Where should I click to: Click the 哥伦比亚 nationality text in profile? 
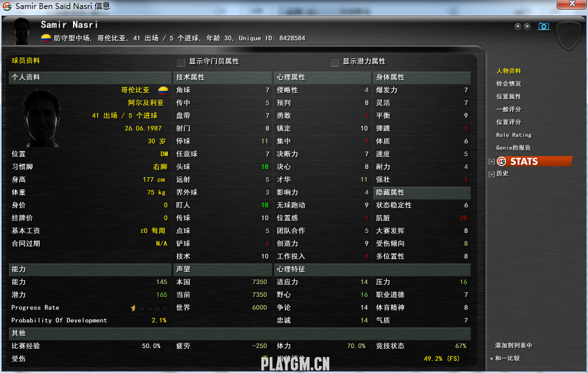point(135,90)
